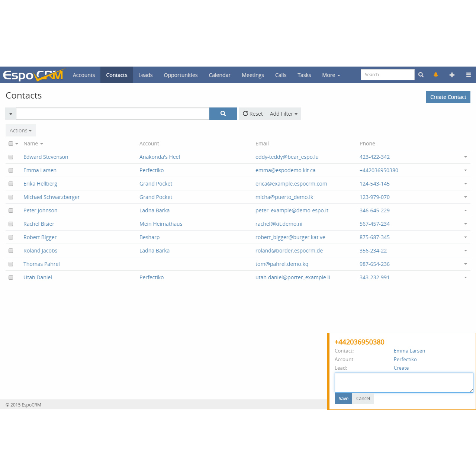The image size is (476, 476).
Task: Open the hamburger menu icon
Action: click(468, 75)
